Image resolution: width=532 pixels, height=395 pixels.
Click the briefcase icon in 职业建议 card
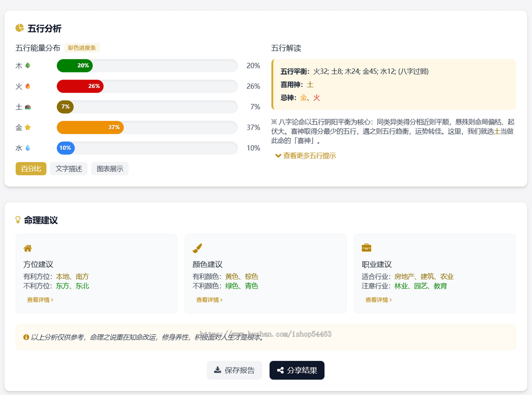[x=367, y=248]
